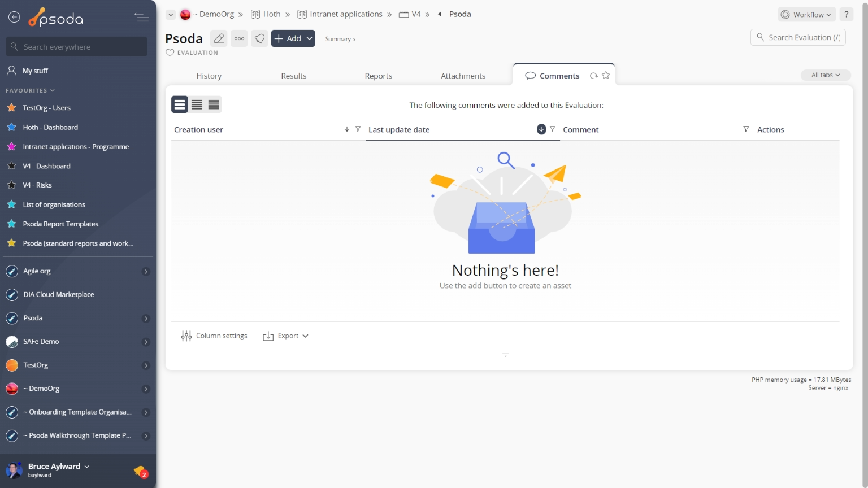
Task: Click the notifications icon with badge 2
Action: pos(141,471)
